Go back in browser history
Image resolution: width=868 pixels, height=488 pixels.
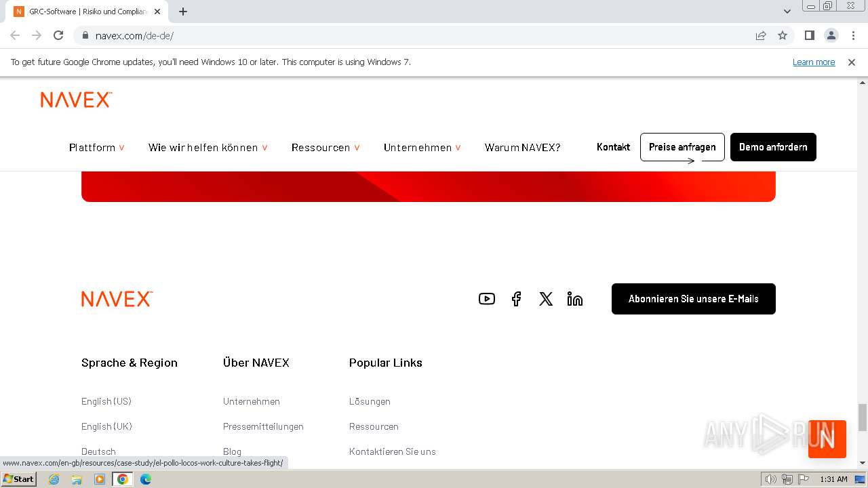(x=15, y=35)
